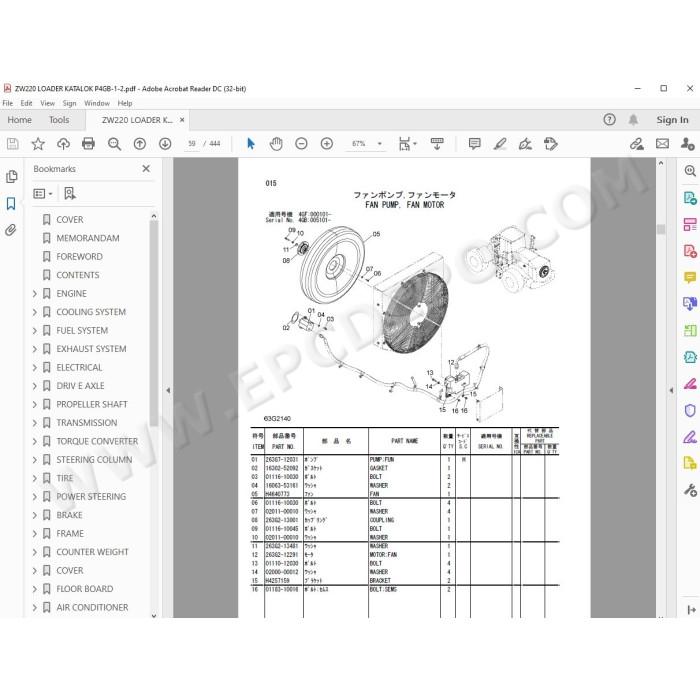This screenshot has width=700, height=700.
Task: Jump to the FOREWORD bookmark
Action: click(x=79, y=257)
